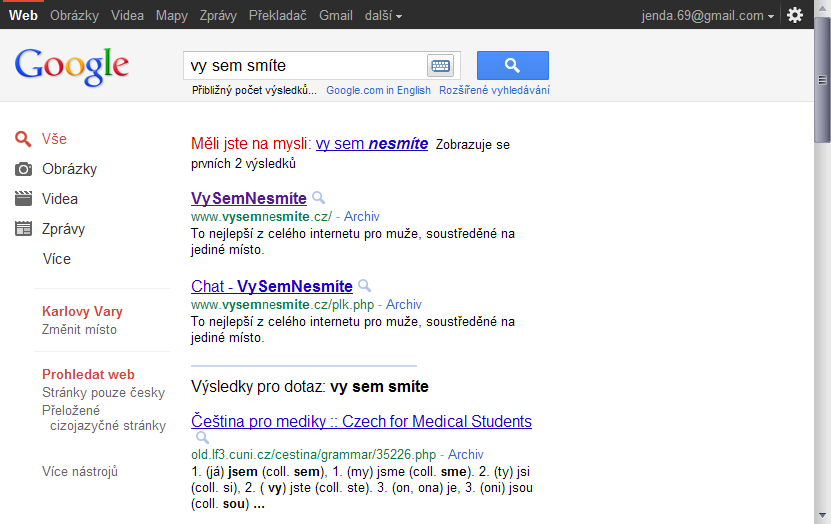Image resolution: width=831 pixels, height=524 pixels.
Task: Expand Více nástrojů options
Action: click(x=80, y=472)
